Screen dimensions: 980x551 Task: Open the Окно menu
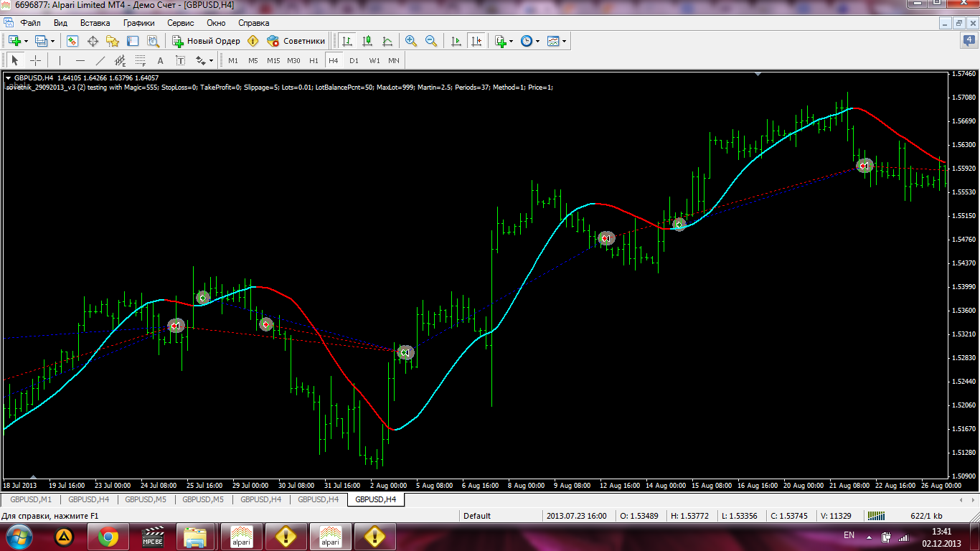coord(216,23)
